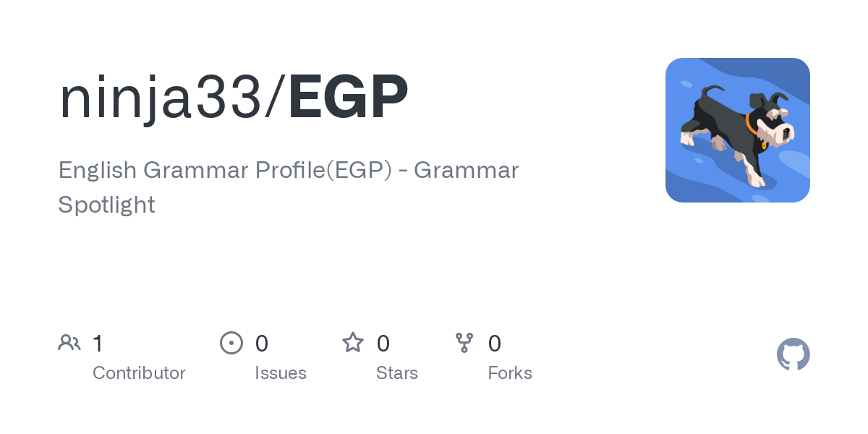Open the bold EGP repository name

pos(348,97)
